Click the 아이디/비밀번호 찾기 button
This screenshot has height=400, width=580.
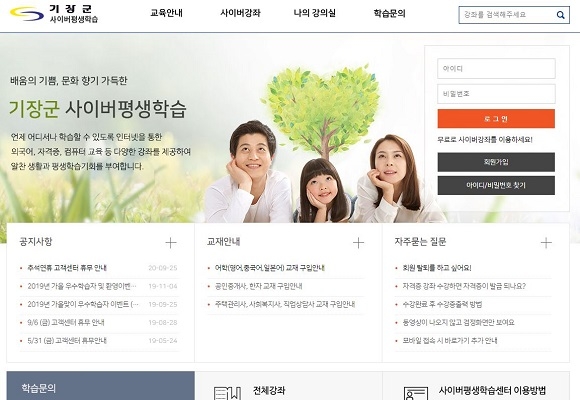tap(496, 185)
